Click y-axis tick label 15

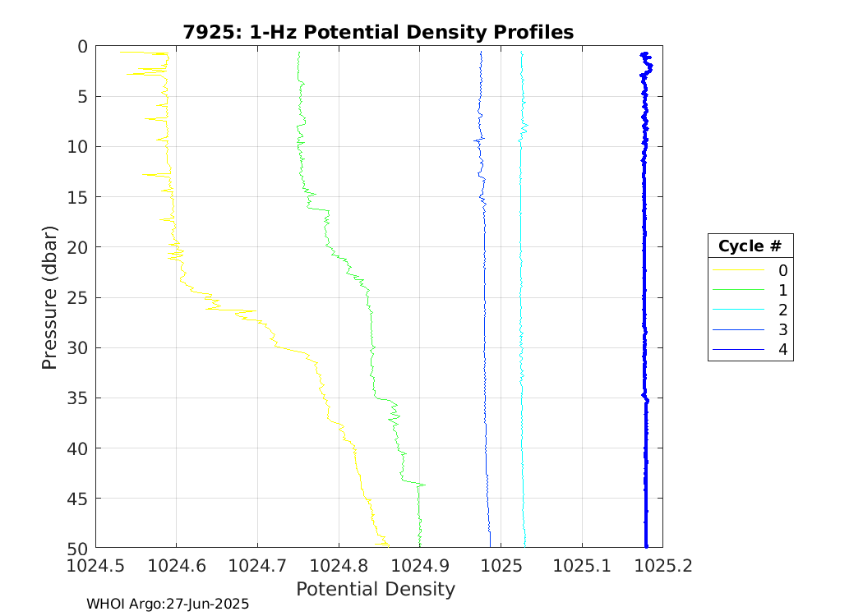point(77,197)
